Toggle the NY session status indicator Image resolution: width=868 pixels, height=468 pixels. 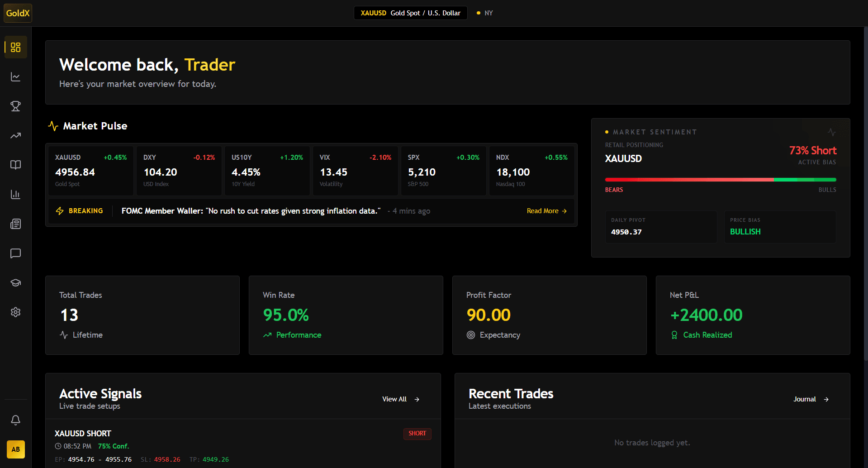[x=484, y=13]
